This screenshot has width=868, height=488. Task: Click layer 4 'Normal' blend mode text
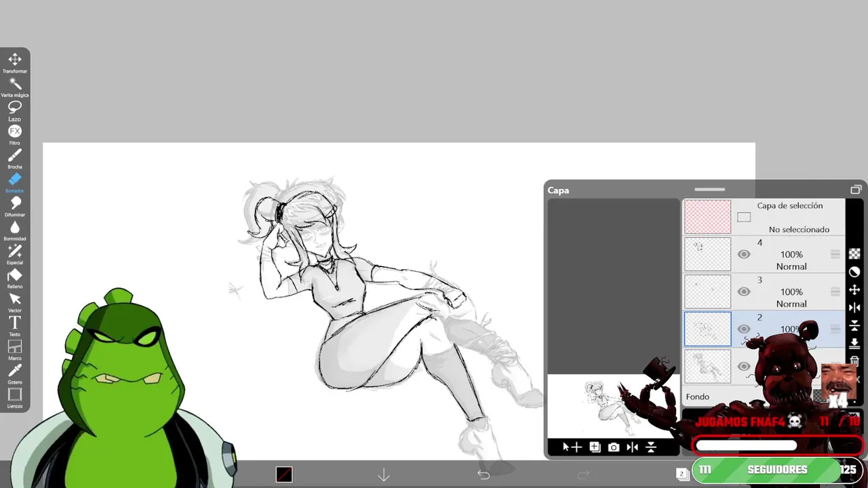791,266
